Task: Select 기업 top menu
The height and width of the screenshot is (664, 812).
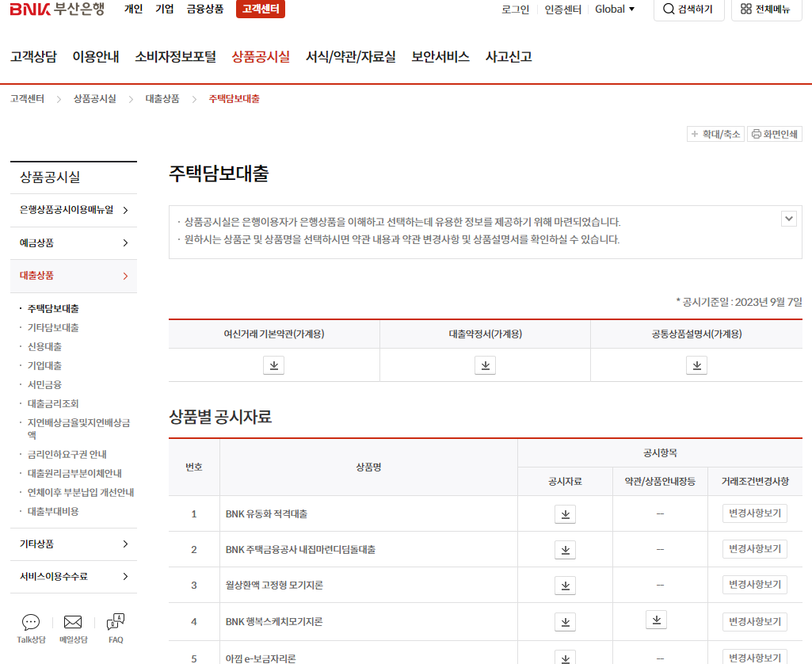Action: point(165,9)
